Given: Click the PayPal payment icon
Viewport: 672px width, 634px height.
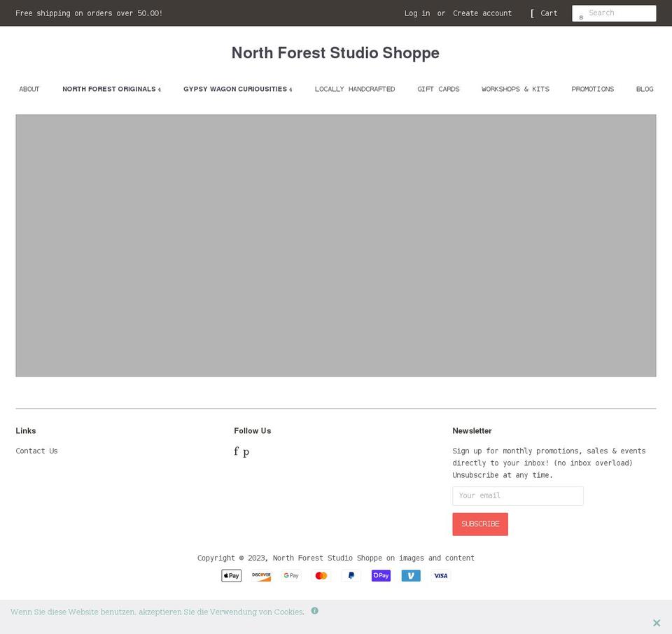Looking at the screenshot, I should (351, 576).
